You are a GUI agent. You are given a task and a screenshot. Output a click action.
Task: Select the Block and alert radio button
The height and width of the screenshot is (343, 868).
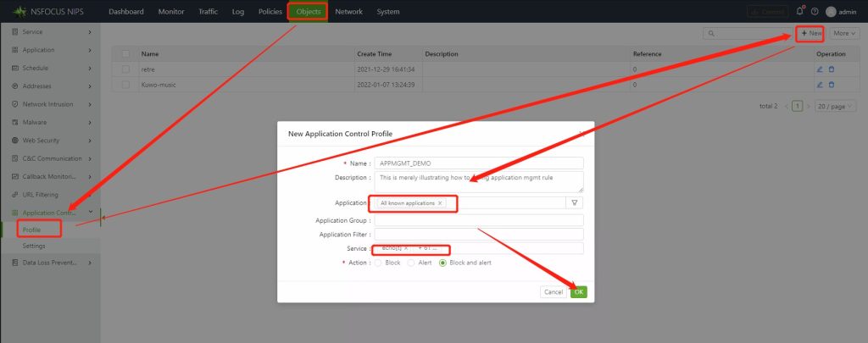tap(442, 263)
